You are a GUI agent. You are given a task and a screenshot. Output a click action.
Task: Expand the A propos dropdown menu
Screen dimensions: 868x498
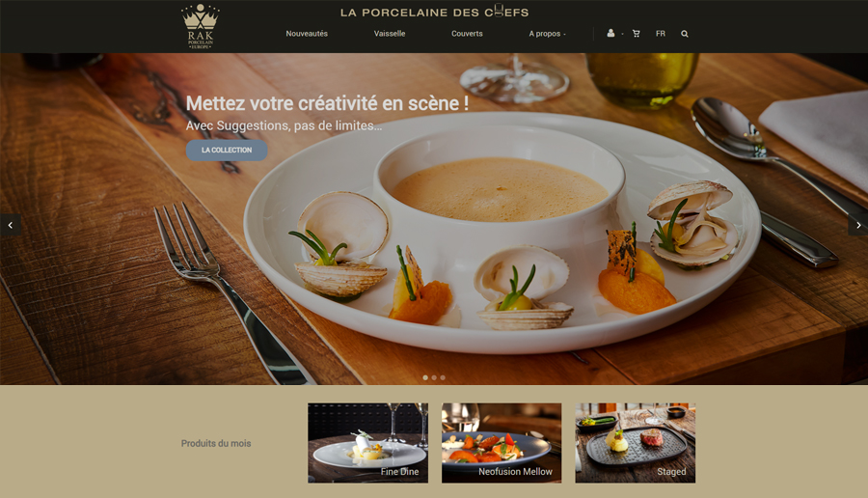pyautogui.click(x=547, y=34)
